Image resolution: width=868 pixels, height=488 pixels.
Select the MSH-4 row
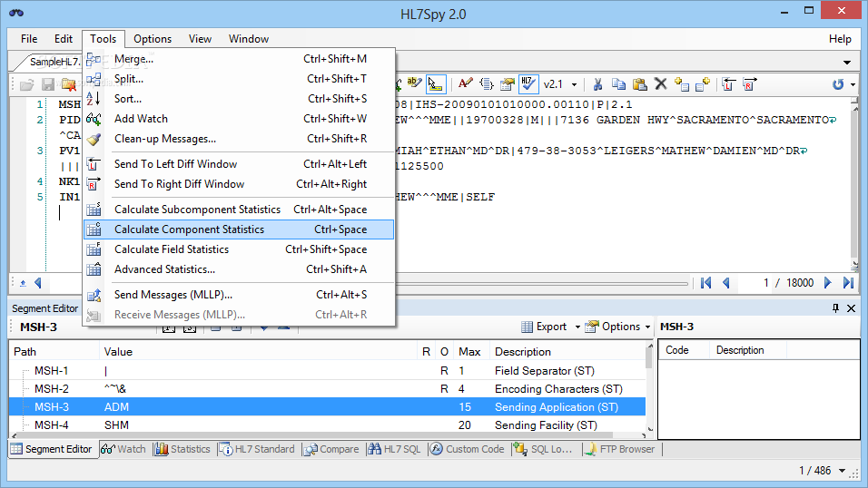tap(327, 425)
